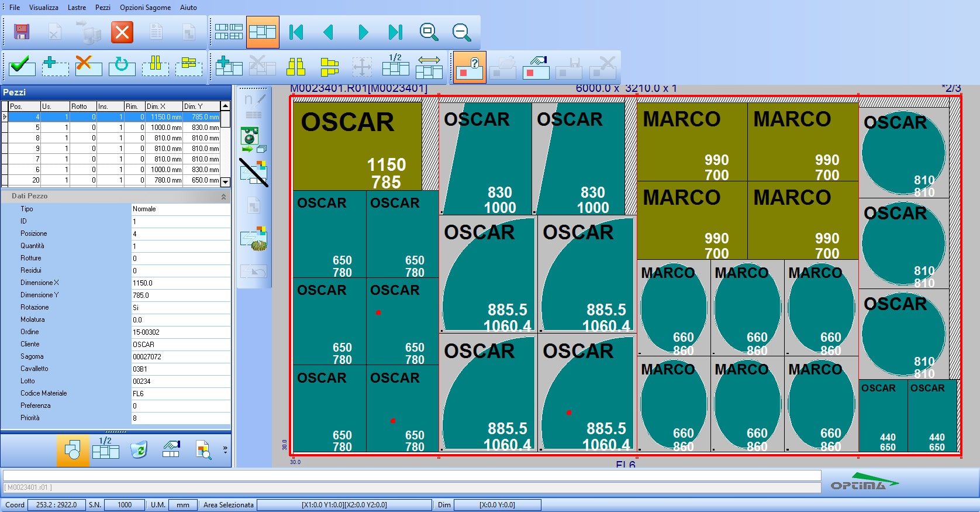Select the large OSCAR 1150x785 piece
Screen dimensions: 980x512
click(357, 146)
